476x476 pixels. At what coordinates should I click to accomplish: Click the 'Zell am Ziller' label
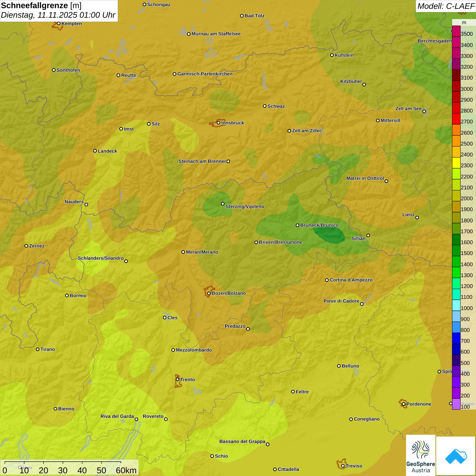click(307, 131)
